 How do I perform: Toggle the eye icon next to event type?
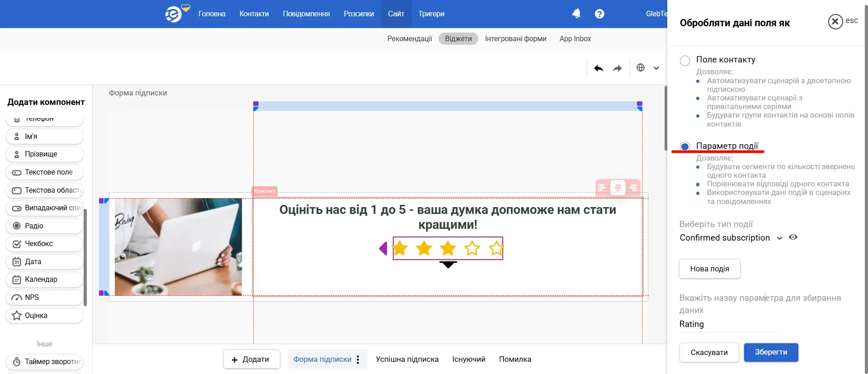pyautogui.click(x=793, y=237)
